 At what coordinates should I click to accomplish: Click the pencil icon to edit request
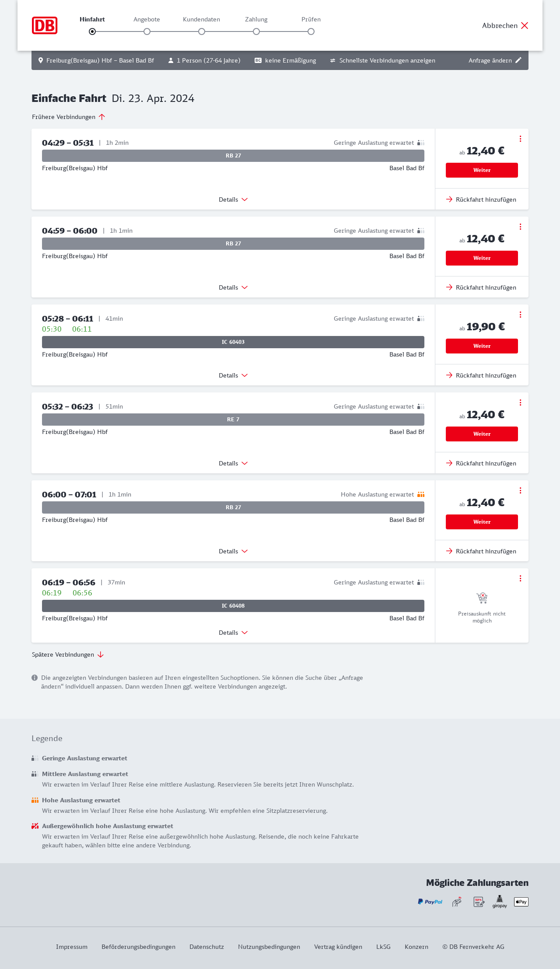(518, 60)
